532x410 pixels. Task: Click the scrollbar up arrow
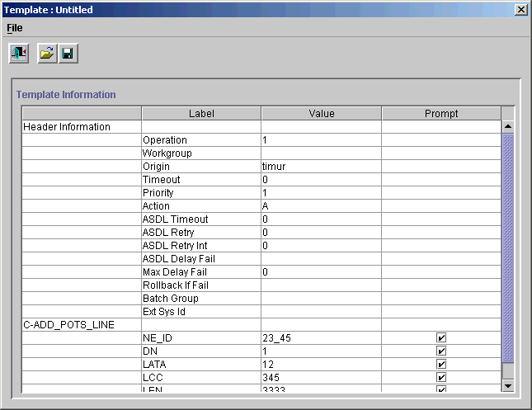click(508, 126)
